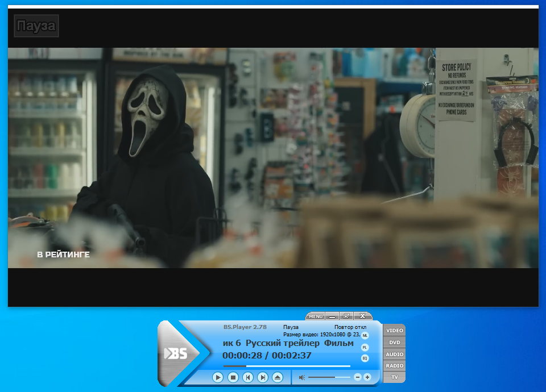
Task: Click the paused video frame
Action: point(273,157)
